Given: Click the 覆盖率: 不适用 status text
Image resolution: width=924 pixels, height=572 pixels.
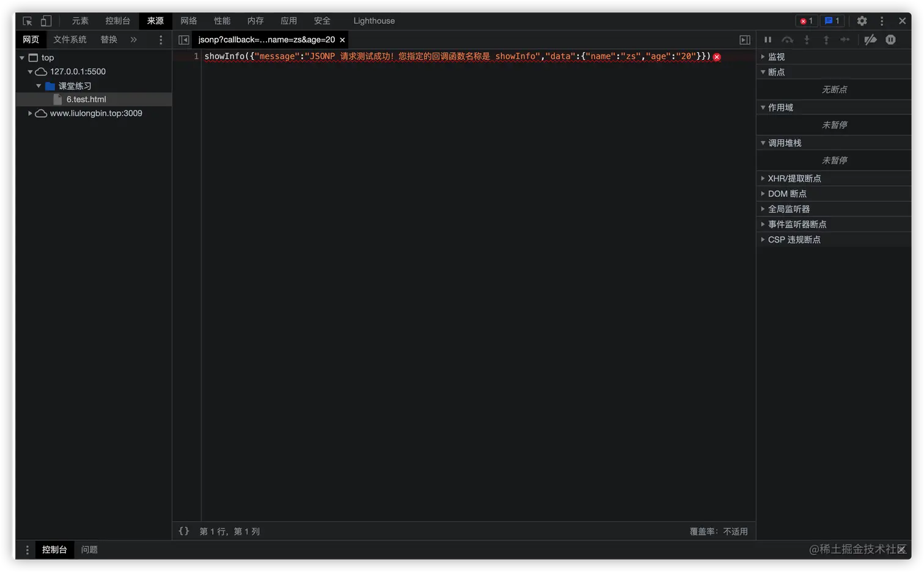Looking at the screenshot, I should 719,532.
